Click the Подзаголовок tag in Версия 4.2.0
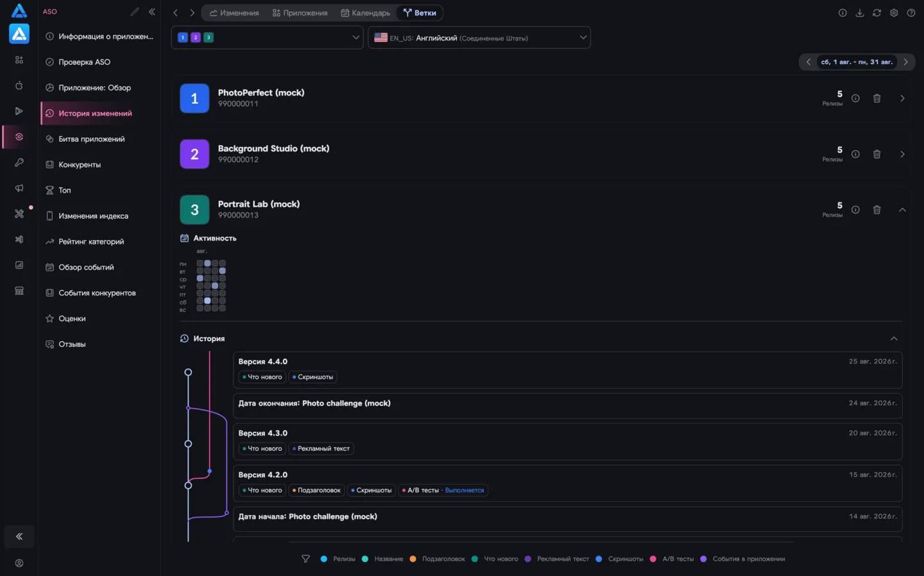The height and width of the screenshot is (576, 924). click(x=316, y=490)
